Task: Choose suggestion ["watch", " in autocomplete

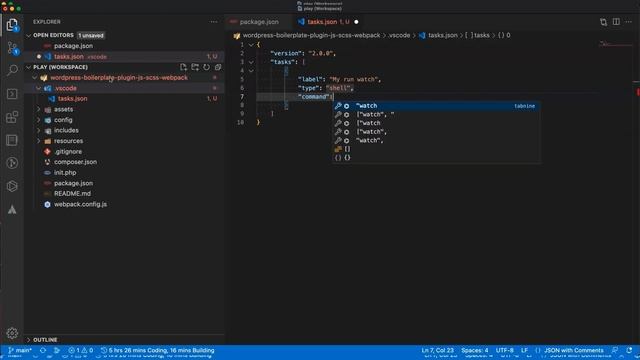Action: click(x=436, y=114)
